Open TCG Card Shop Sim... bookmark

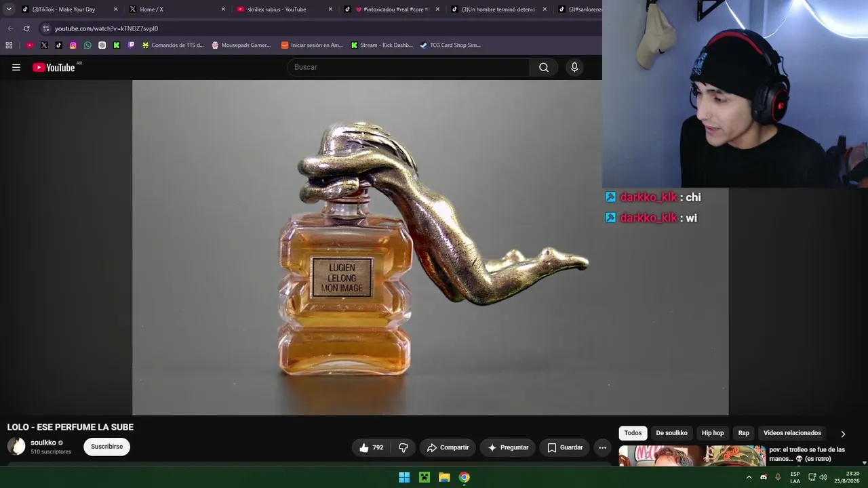point(450,45)
